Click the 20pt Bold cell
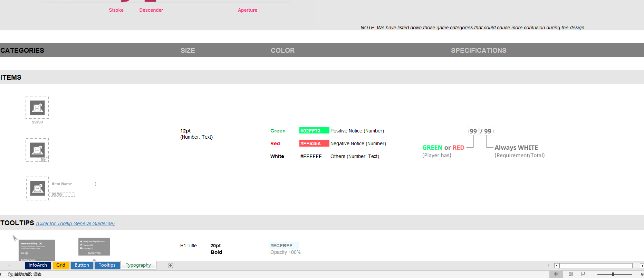The image size is (644, 278). (x=216, y=249)
